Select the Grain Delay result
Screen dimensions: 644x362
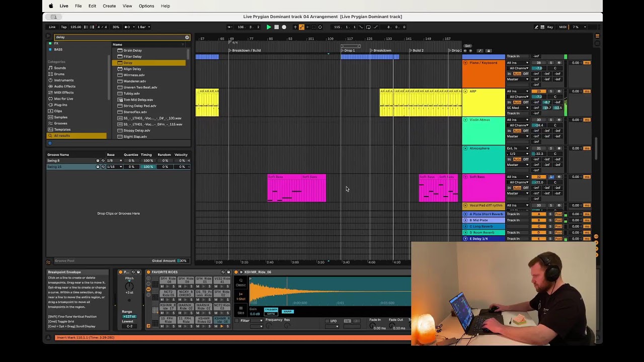click(x=132, y=50)
